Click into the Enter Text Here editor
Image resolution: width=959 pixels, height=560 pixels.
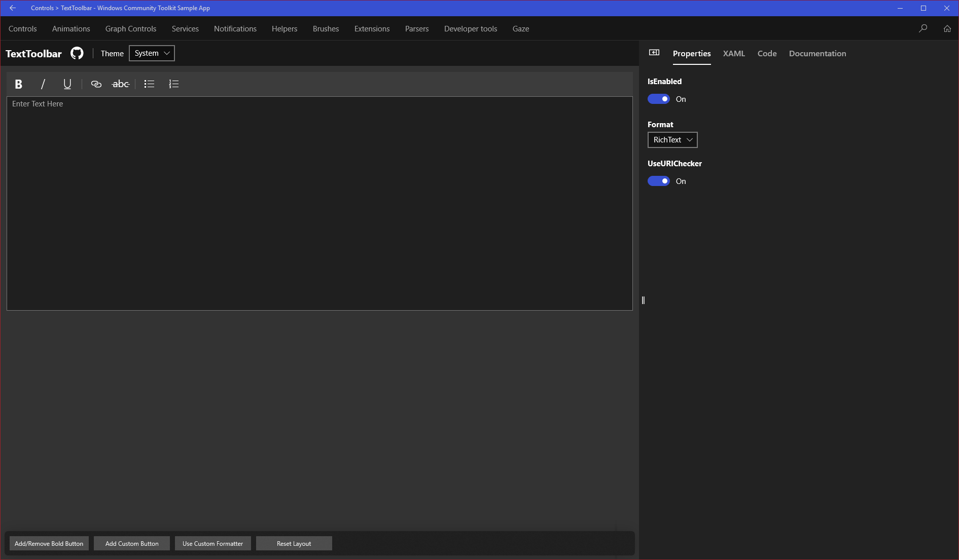pyautogui.click(x=319, y=203)
